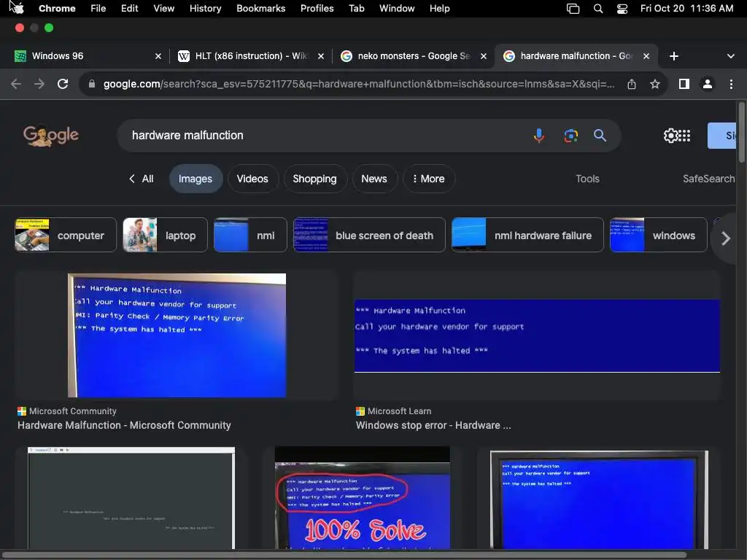
Task: Close the neko monsters tab
Action: click(x=484, y=56)
